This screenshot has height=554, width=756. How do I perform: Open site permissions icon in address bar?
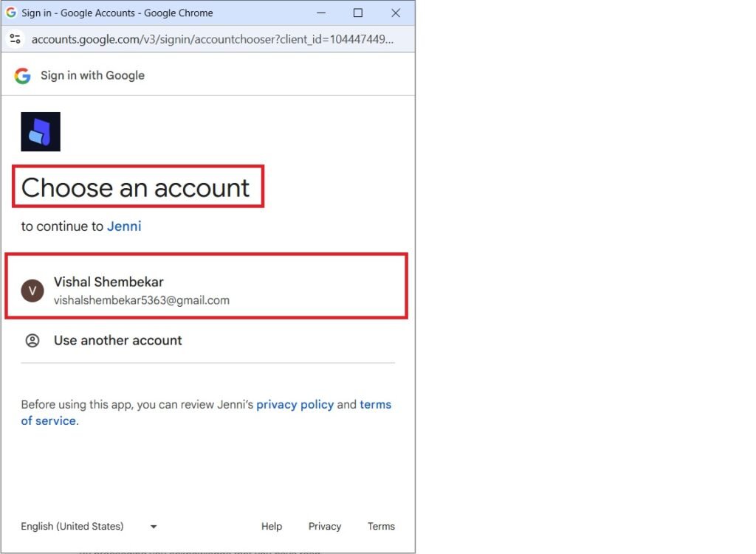[16, 38]
